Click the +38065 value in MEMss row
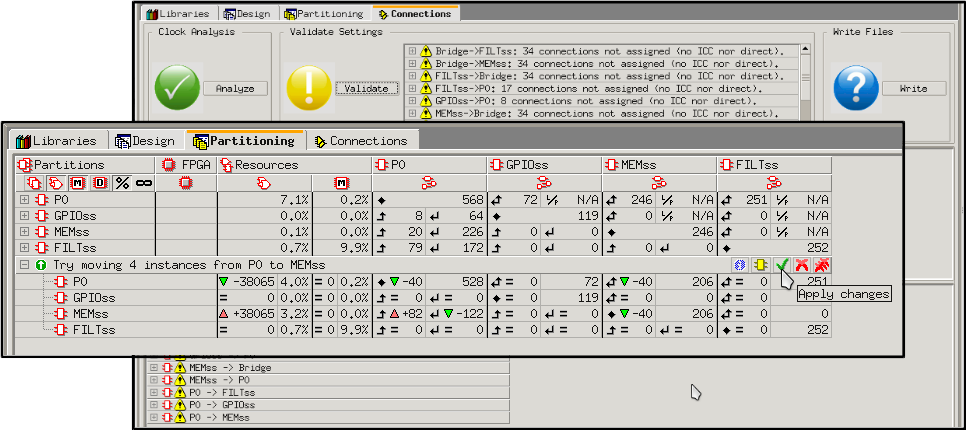 tap(254, 314)
